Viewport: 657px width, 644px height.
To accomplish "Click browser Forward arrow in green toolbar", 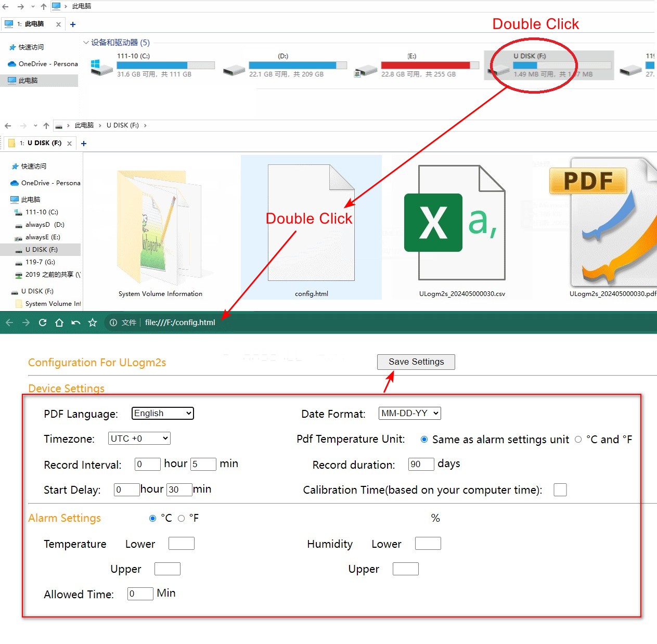I will pos(26,323).
